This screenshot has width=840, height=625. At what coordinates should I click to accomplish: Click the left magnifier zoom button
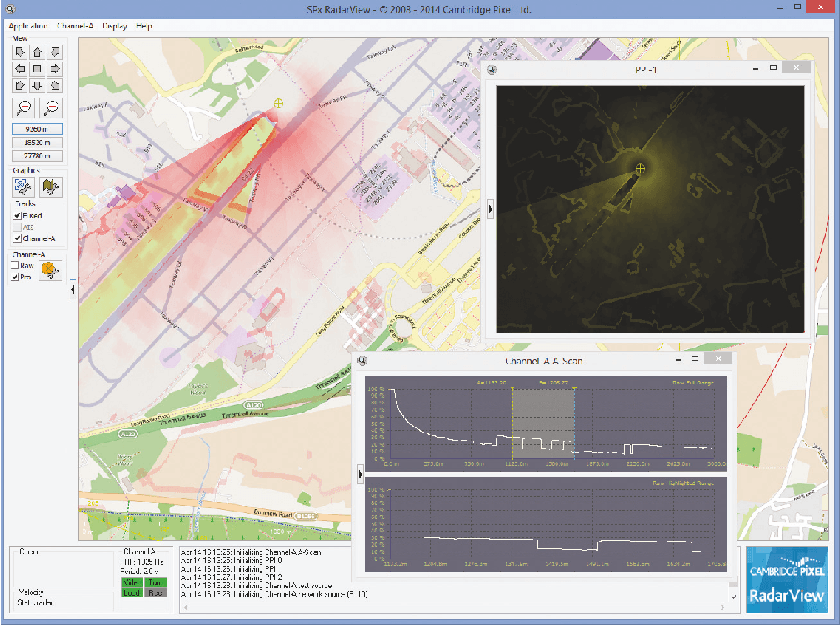[22, 107]
